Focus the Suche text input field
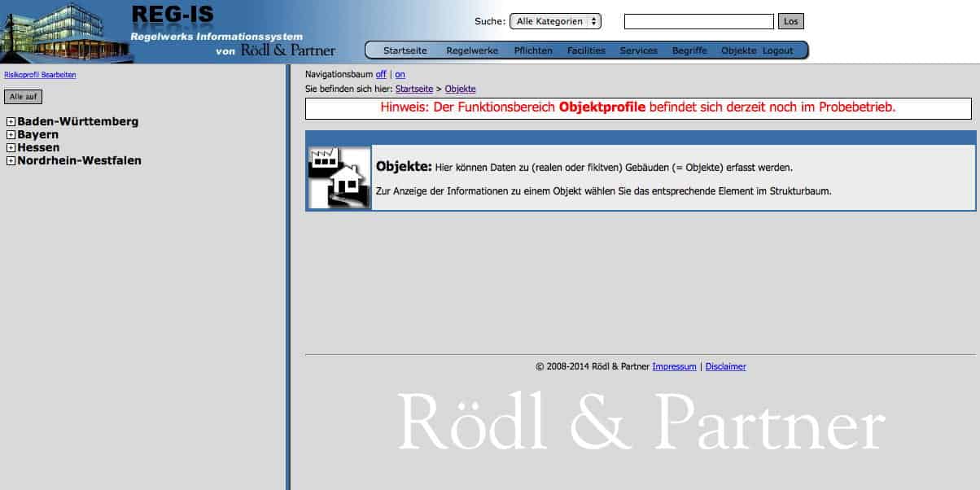Viewport: 980px width, 490px height. [698, 21]
